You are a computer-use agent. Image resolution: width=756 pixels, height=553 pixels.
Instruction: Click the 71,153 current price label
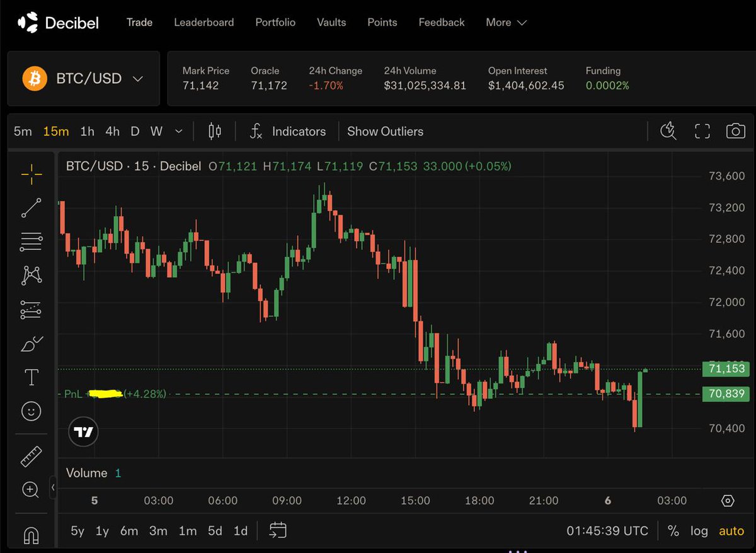726,368
